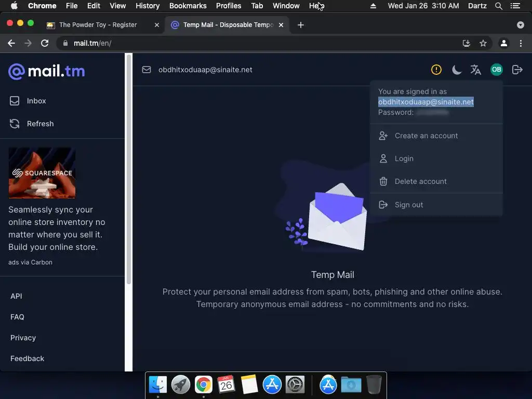Reload the current page
The height and width of the screenshot is (399, 532).
click(45, 43)
